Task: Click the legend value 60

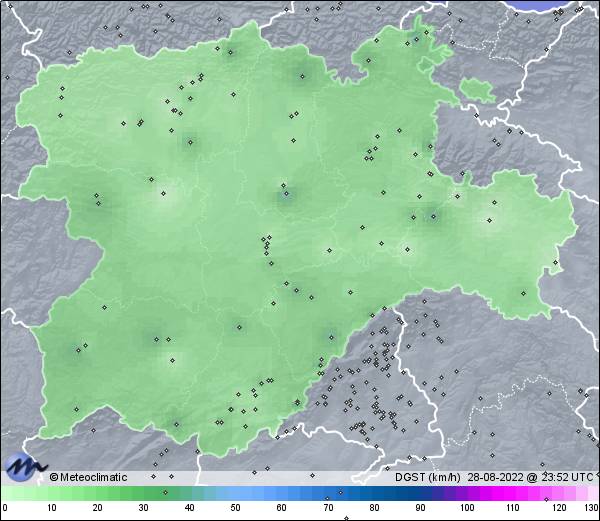Action: point(282,508)
